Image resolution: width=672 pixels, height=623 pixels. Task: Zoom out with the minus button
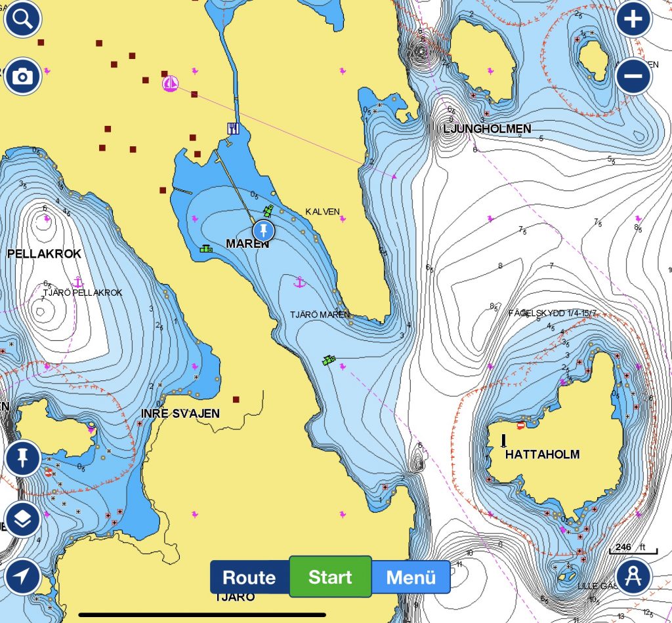(633, 76)
